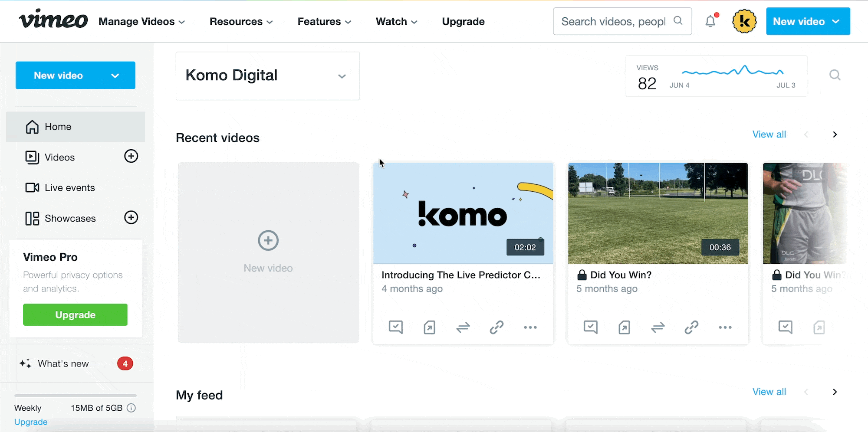Show storage info icon next to 15MB of 5GB
The width and height of the screenshot is (868, 432).
tap(132, 408)
